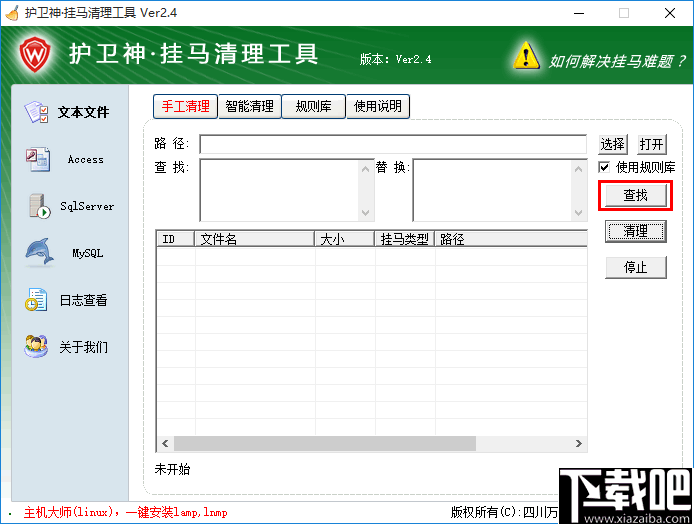Screen dimensions: 694x524
Task: Click the 替换 box scroll up arrow
Action: pos(578,169)
